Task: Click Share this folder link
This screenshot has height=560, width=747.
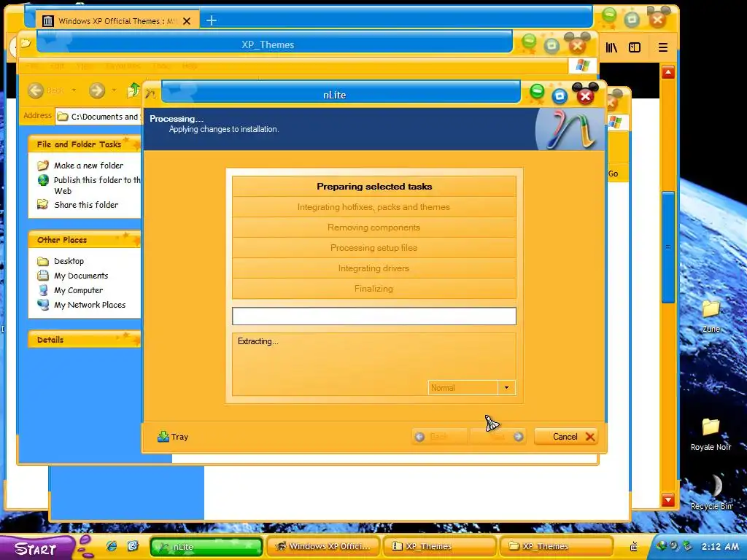Action: (86, 205)
